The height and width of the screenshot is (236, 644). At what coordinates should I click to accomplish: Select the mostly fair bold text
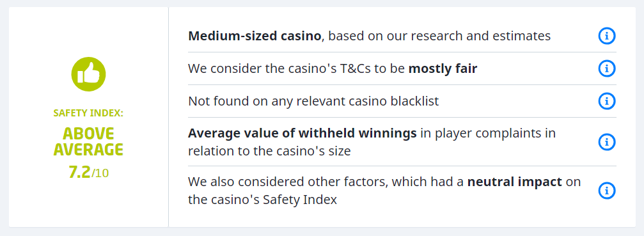443,68
